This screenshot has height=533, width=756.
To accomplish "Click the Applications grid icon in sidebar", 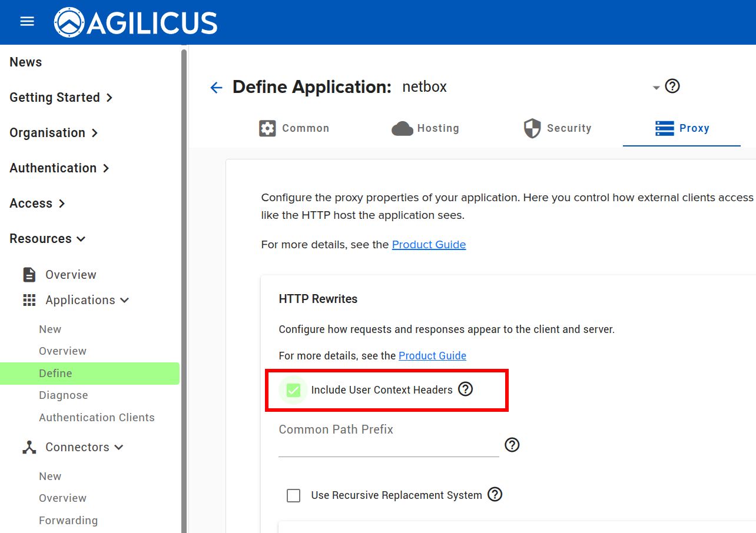I will coord(28,300).
